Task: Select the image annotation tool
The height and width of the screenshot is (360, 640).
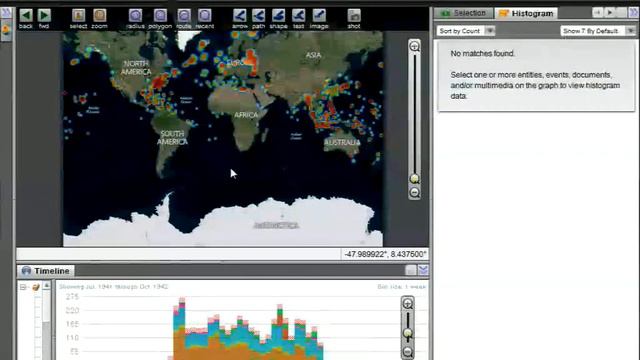Action: pyautogui.click(x=319, y=19)
